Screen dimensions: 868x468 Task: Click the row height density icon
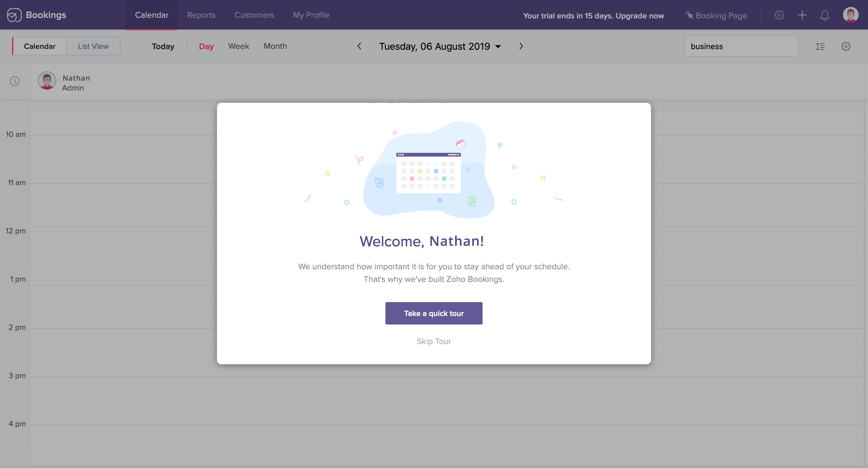(820, 46)
